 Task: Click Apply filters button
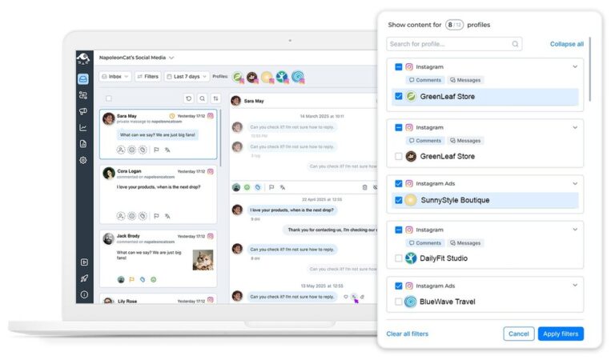pyautogui.click(x=561, y=334)
